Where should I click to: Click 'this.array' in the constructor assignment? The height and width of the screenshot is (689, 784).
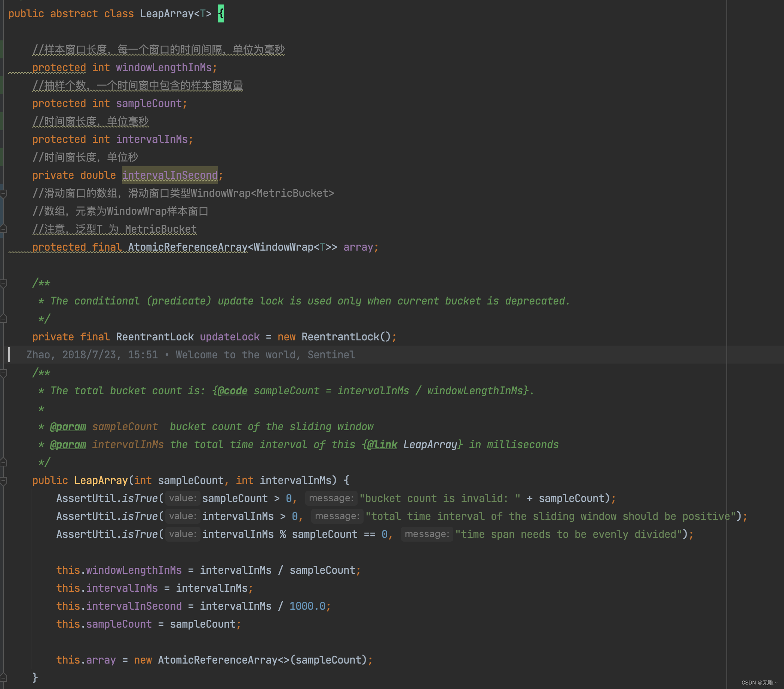[x=86, y=660]
